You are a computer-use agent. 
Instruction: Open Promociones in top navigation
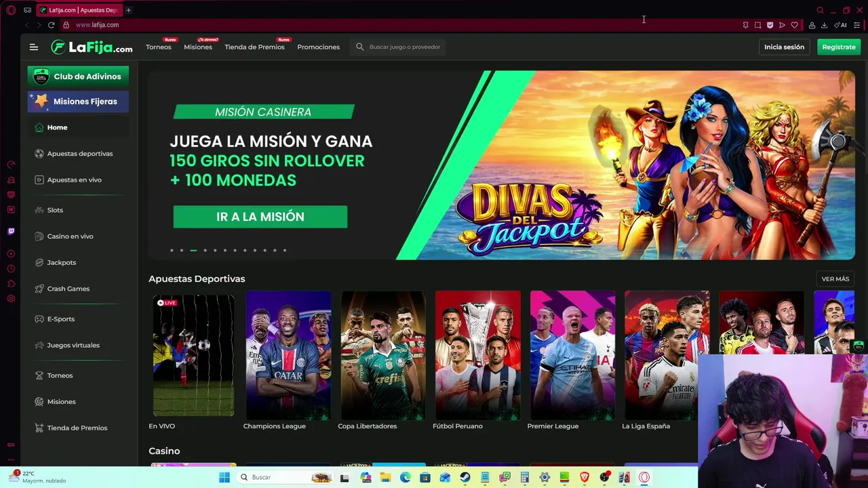(318, 47)
